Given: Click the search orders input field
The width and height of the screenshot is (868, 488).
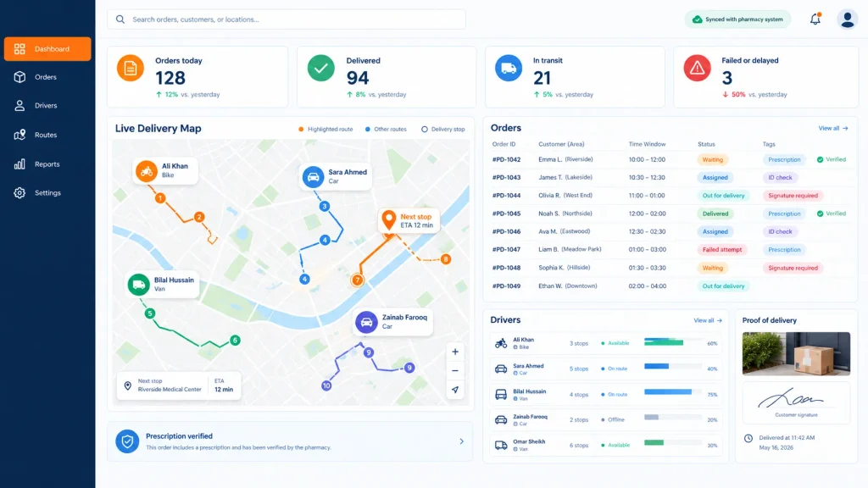Looking at the screenshot, I should pyautogui.click(x=287, y=19).
